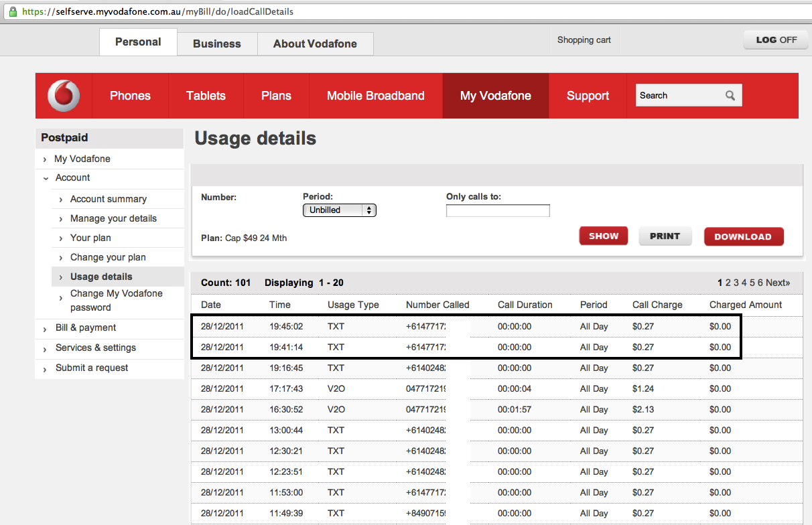Select the 13:00:44 time cell
The image size is (812, 525).
[x=286, y=431]
